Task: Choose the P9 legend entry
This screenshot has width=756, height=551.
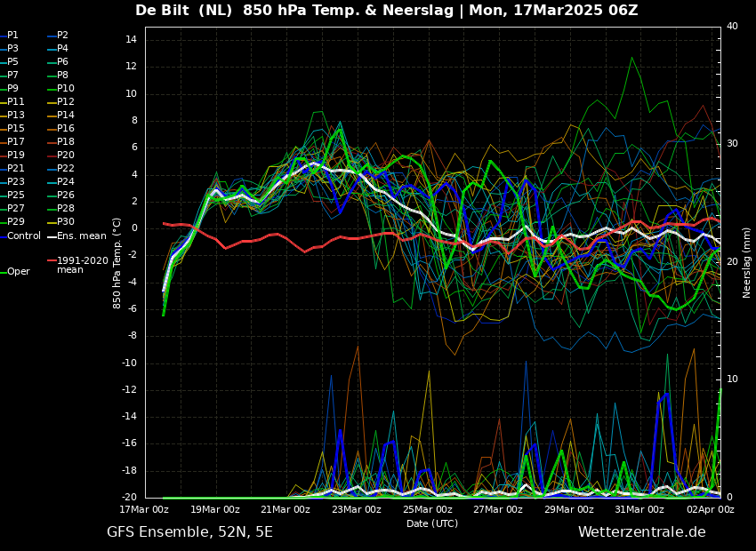Action: click(x=10, y=88)
